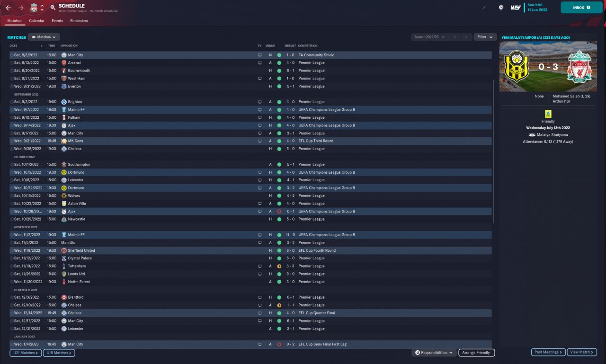The height and width of the screenshot is (364, 606).
Task: Click the MK Dons crest in the list
Action: (64, 141)
